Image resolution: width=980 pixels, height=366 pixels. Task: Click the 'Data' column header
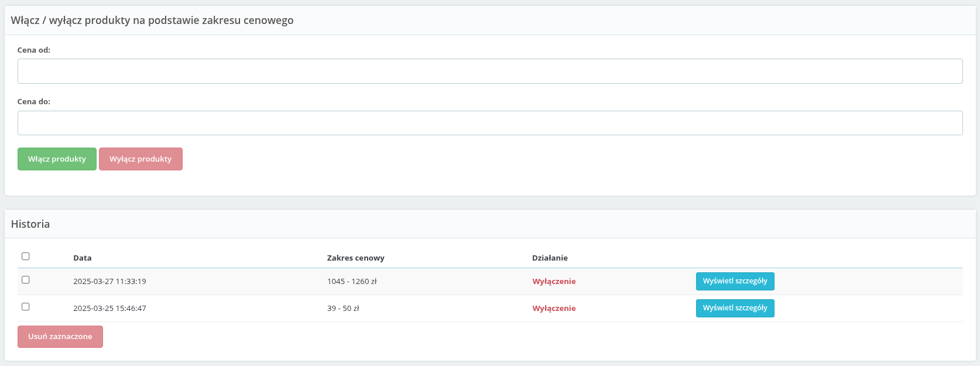(83, 258)
